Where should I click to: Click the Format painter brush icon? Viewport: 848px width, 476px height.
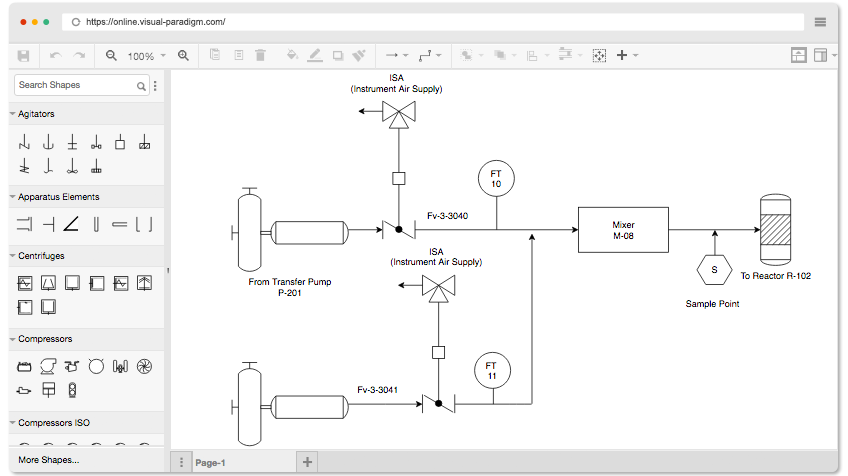click(359, 55)
